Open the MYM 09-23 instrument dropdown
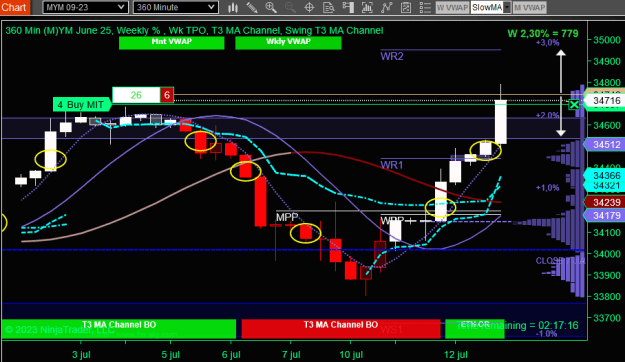Viewport: 625px width, 362px height. click(x=85, y=7)
